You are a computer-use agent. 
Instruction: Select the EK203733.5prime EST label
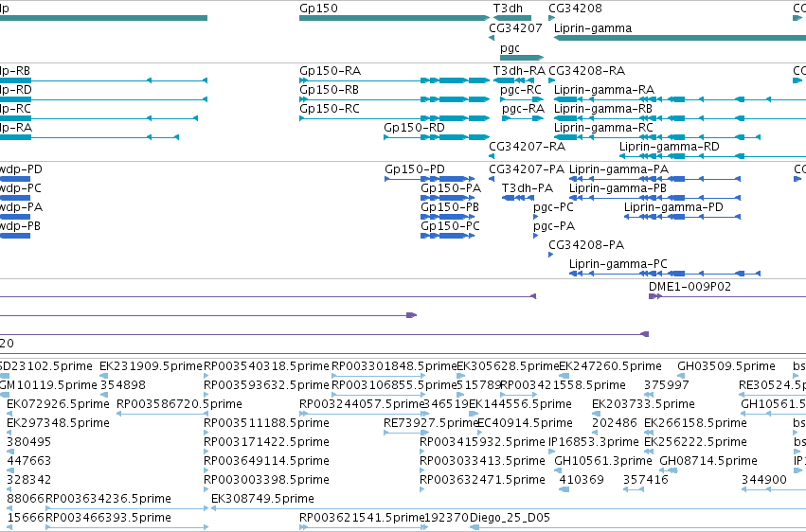click(x=643, y=404)
